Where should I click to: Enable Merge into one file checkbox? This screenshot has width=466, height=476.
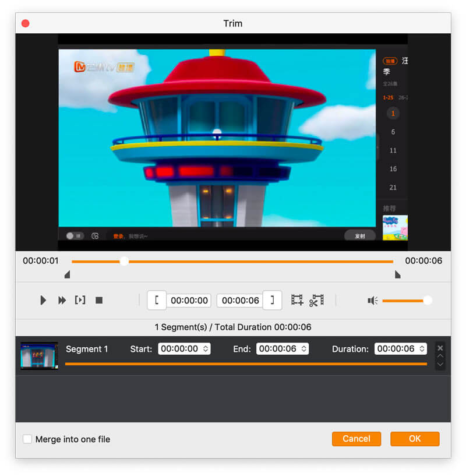coord(27,439)
